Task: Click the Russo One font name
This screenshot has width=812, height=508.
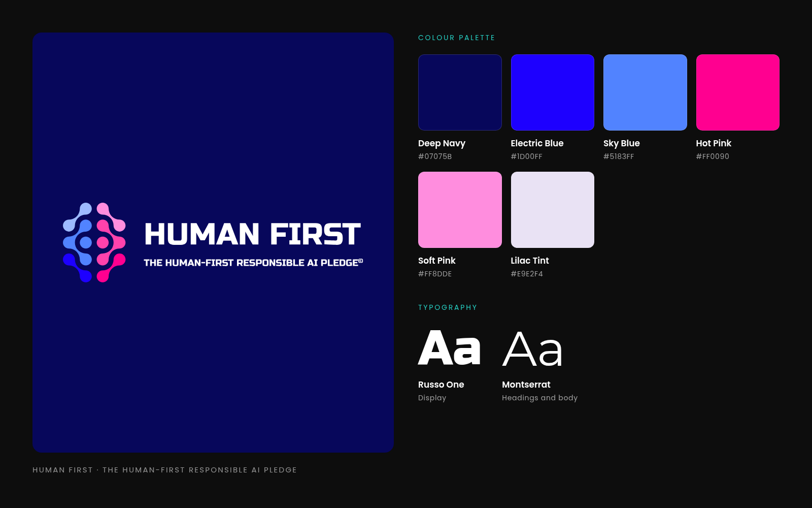Action: pyautogui.click(x=441, y=385)
